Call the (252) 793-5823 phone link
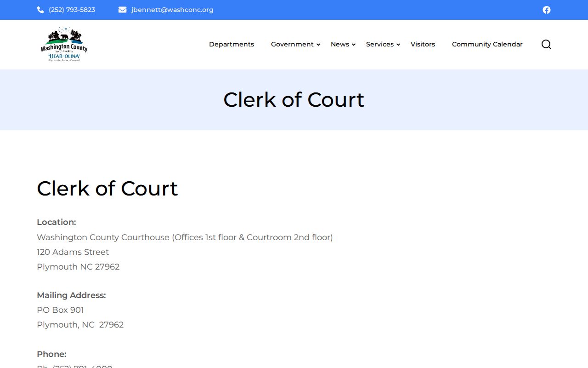588x368 pixels. coord(72,10)
